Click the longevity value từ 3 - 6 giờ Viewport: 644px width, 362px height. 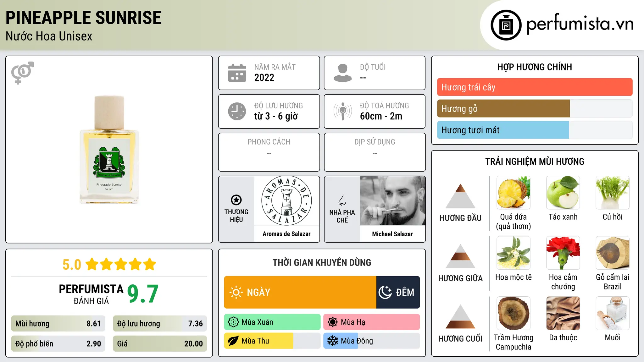click(276, 116)
